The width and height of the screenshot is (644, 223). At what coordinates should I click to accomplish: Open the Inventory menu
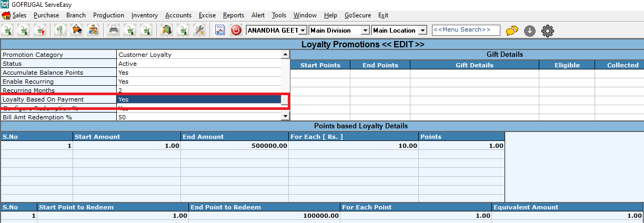click(x=145, y=15)
